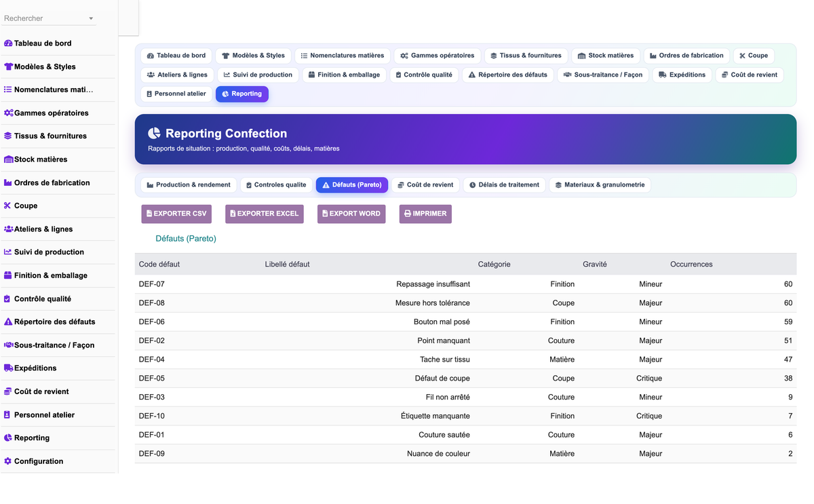Open Modèles & Styles in top navigation
The image size is (814, 504).
pyautogui.click(x=254, y=56)
